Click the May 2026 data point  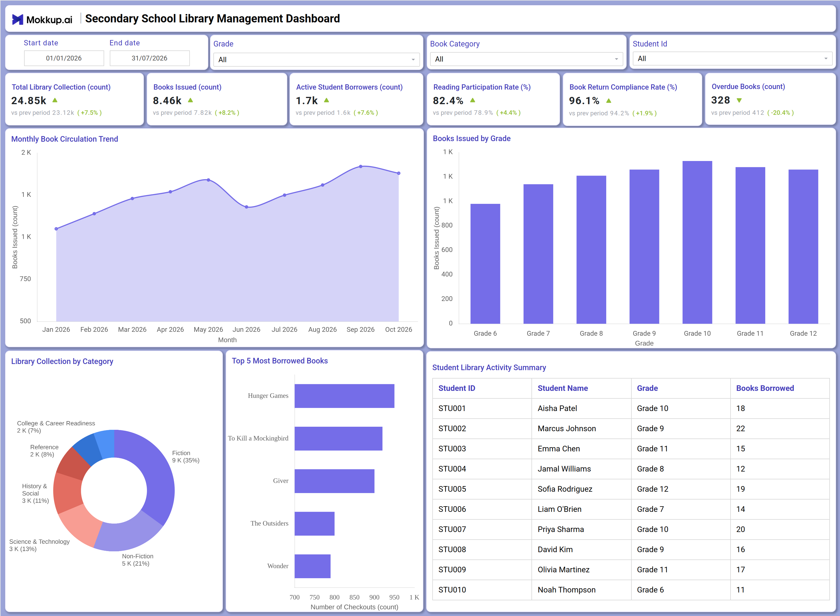click(x=208, y=180)
